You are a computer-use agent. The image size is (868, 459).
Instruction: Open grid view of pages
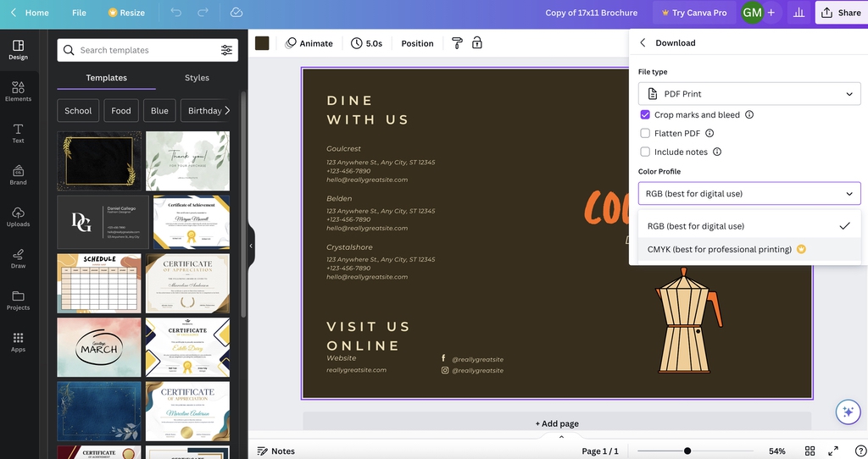click(810, 451)
